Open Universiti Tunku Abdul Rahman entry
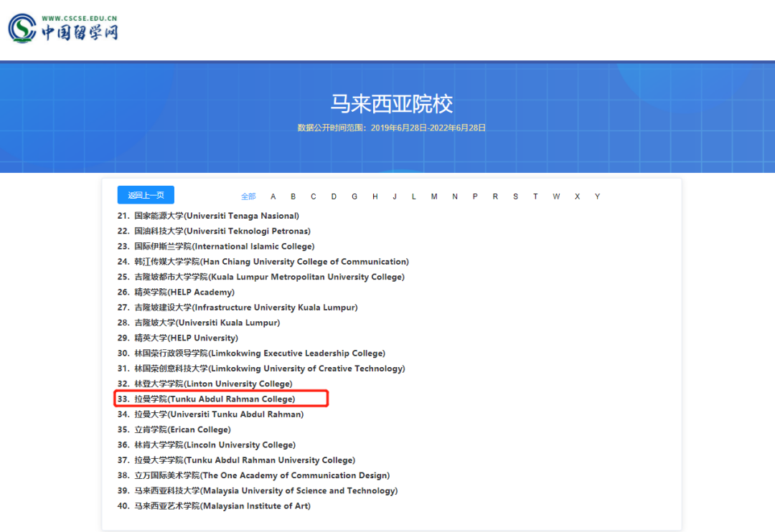 (210, 414)
